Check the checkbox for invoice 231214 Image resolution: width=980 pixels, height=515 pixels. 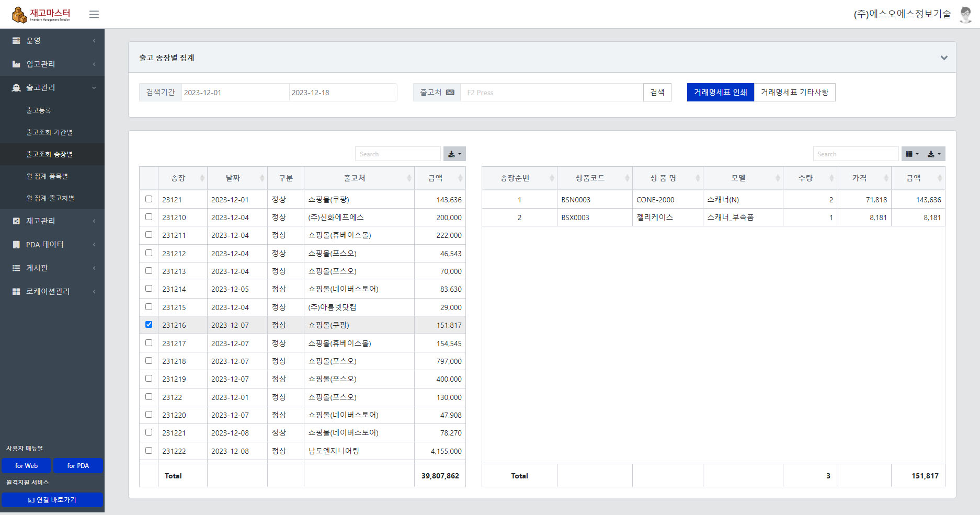[149, 289]
